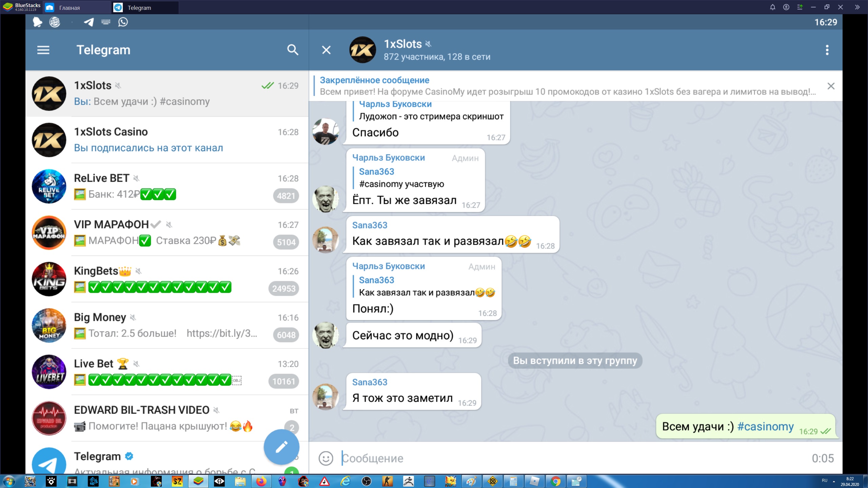Open Google Chrome from the taskbar
868x488 pixels.
555,481
